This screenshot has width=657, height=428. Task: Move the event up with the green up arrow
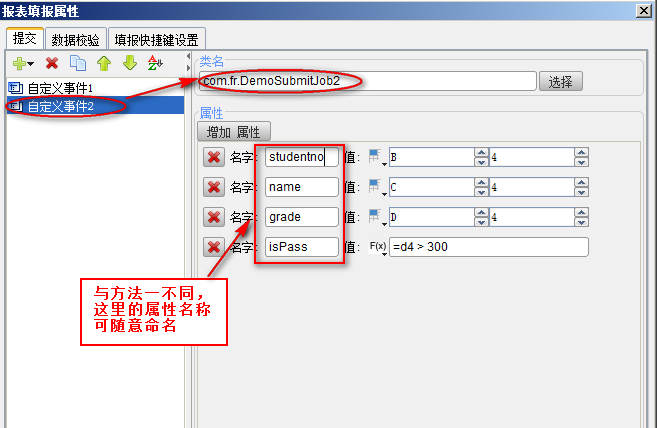tap(104, 63)
